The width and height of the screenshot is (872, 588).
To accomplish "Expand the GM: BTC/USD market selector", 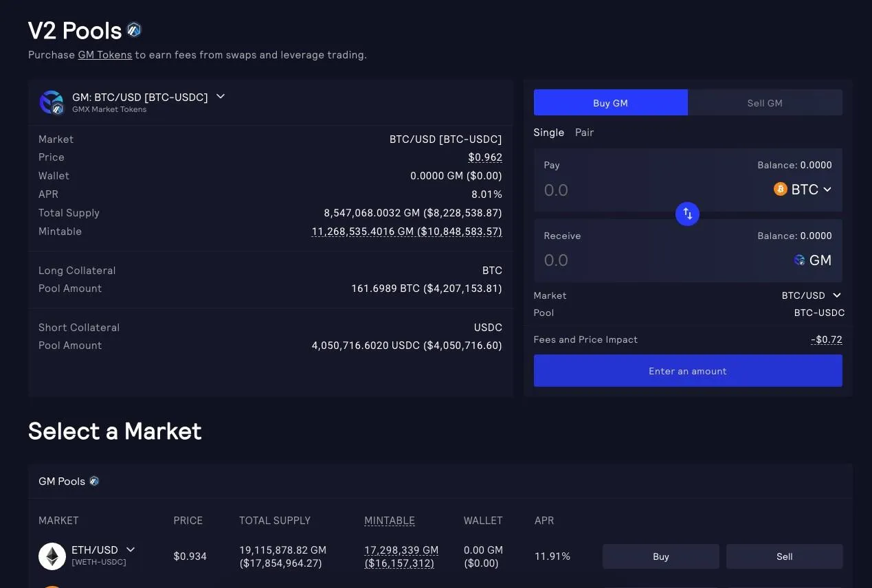I will pyautogui.click(x=220, y=97).
